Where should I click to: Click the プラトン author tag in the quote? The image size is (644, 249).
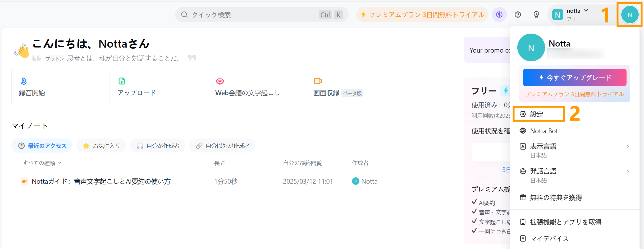(x=55, y=58)
